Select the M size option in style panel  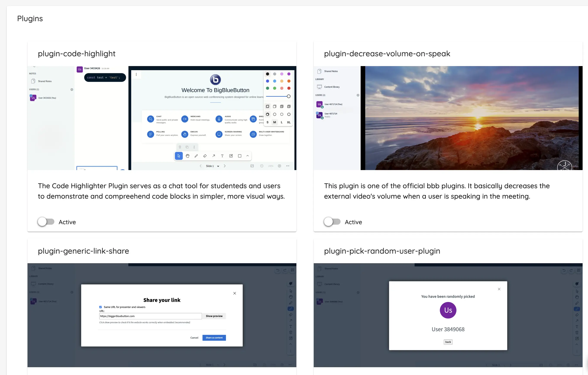275,122
